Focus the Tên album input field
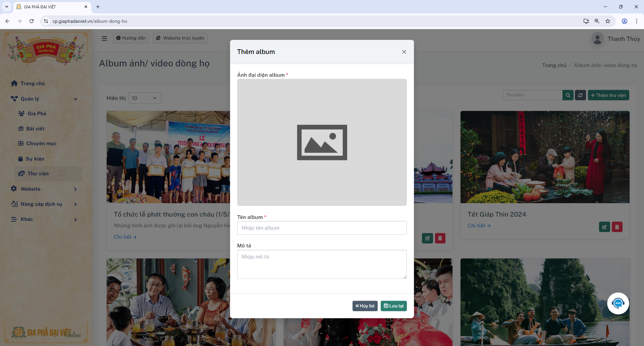Image resolution: width=644 pixels, height=346 pixels. (x=322, y=228)
